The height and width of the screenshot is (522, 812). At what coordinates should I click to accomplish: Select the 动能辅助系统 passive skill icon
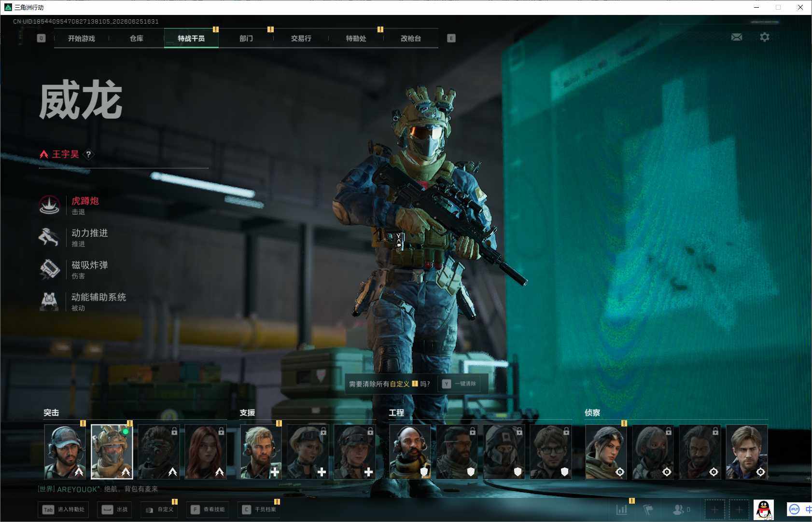point(49,301)
